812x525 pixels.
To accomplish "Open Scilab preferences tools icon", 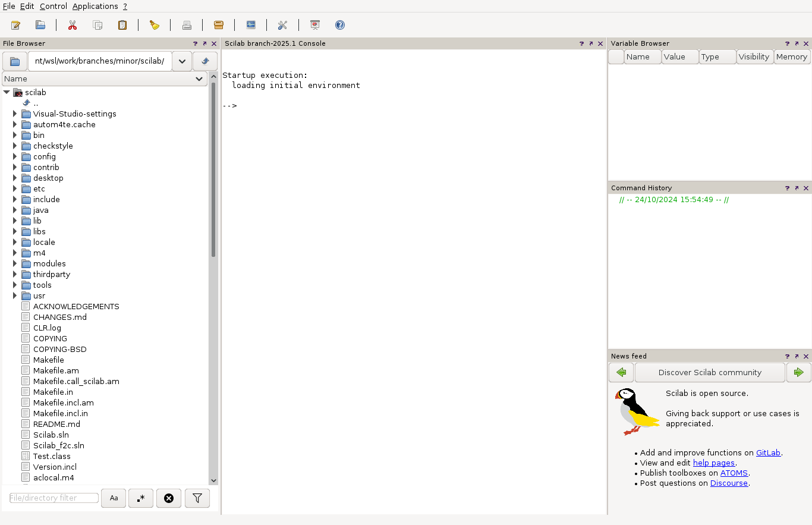I will 283,25.
